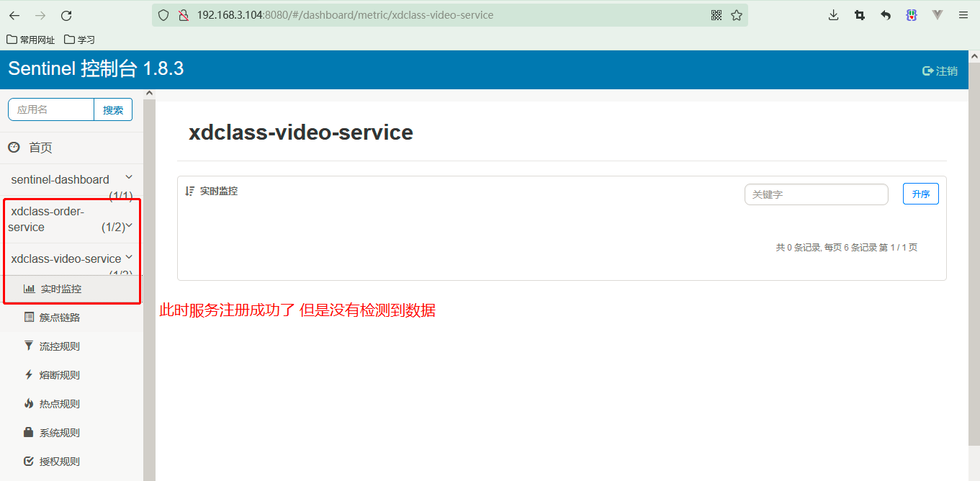Click the 关键字 keyword filter field
Image resolution: width=980 pixels, height=481 pixels.
click(817, 194)
